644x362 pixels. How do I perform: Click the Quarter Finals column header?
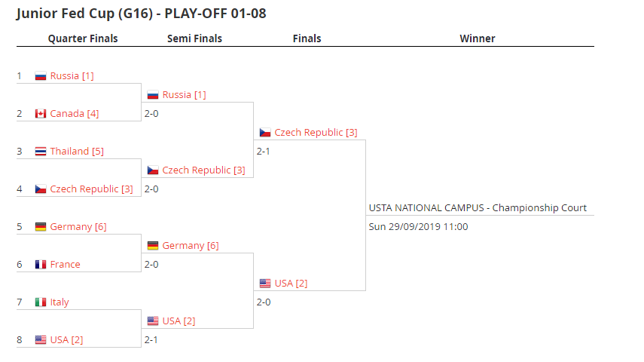(x=83, y=38)
